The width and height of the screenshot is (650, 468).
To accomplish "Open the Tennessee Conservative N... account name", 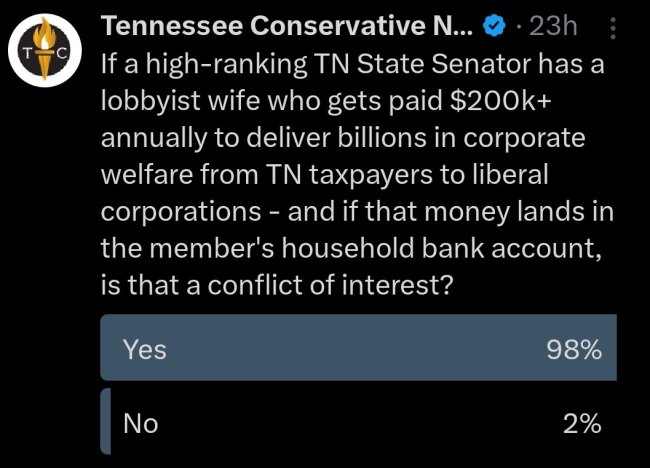I will point(287,26).
